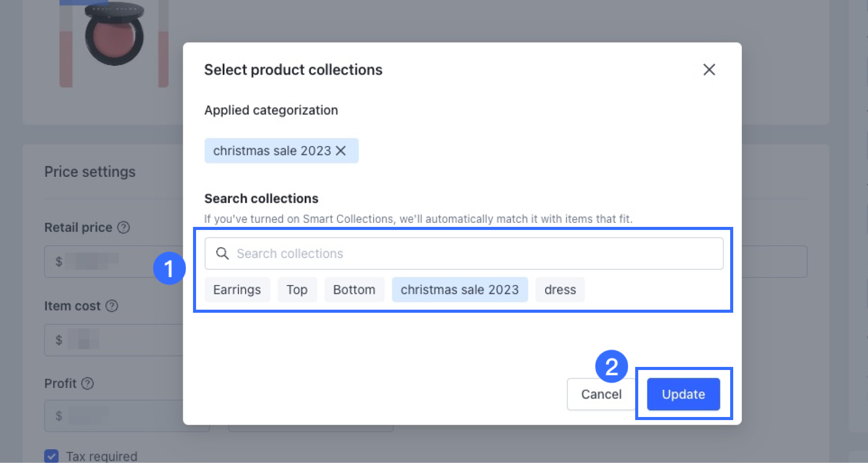Select the dress collection chip
The width and height of the screenshot is (868, 463).
pos(560,290)
